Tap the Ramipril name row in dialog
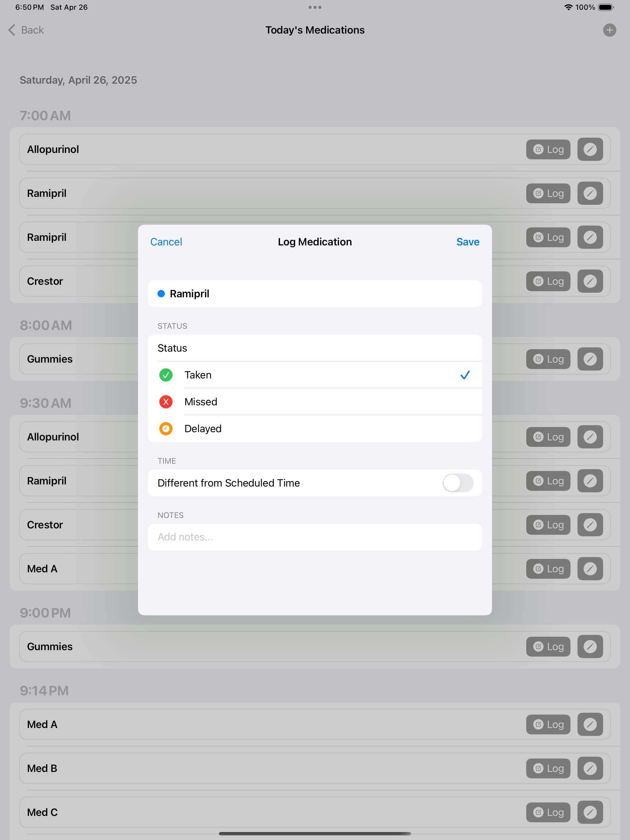This screenshot has height=840, width=630. [x=315, y=294]
